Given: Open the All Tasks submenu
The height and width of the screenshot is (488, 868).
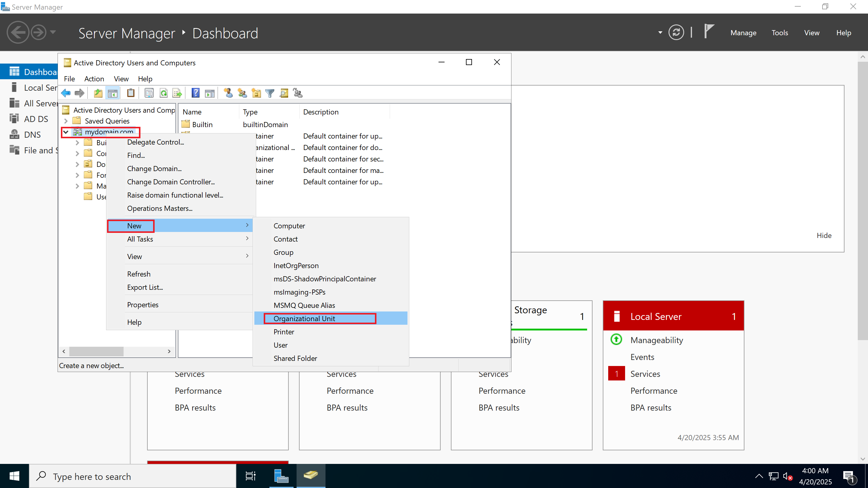Looking at the screenshot, I should click(x=180, y=239).
